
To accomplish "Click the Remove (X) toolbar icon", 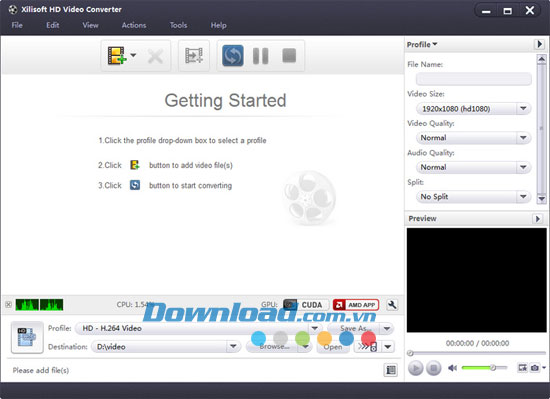I will coord(155,56).
